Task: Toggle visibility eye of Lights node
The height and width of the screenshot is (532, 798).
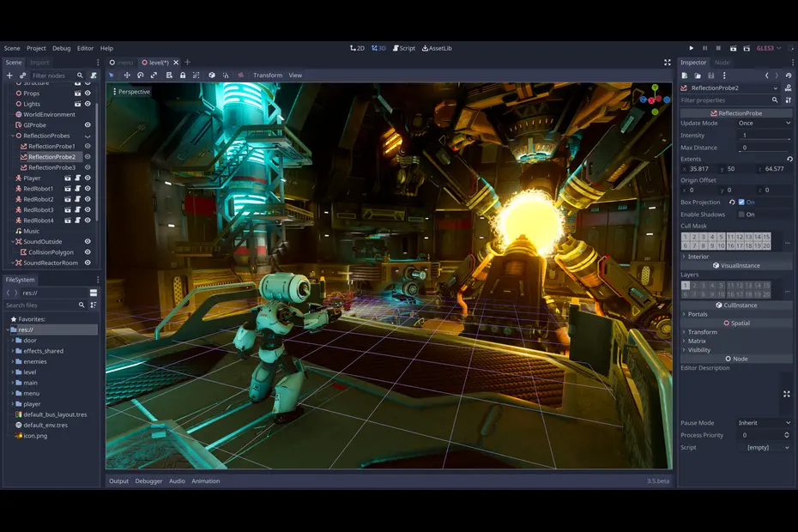Action: click(88, 104)
